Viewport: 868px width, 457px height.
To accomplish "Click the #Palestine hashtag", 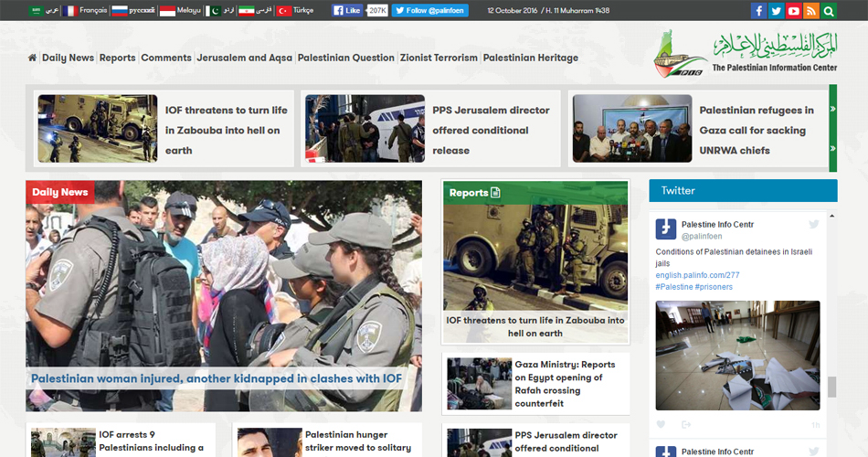I will 673,287.
